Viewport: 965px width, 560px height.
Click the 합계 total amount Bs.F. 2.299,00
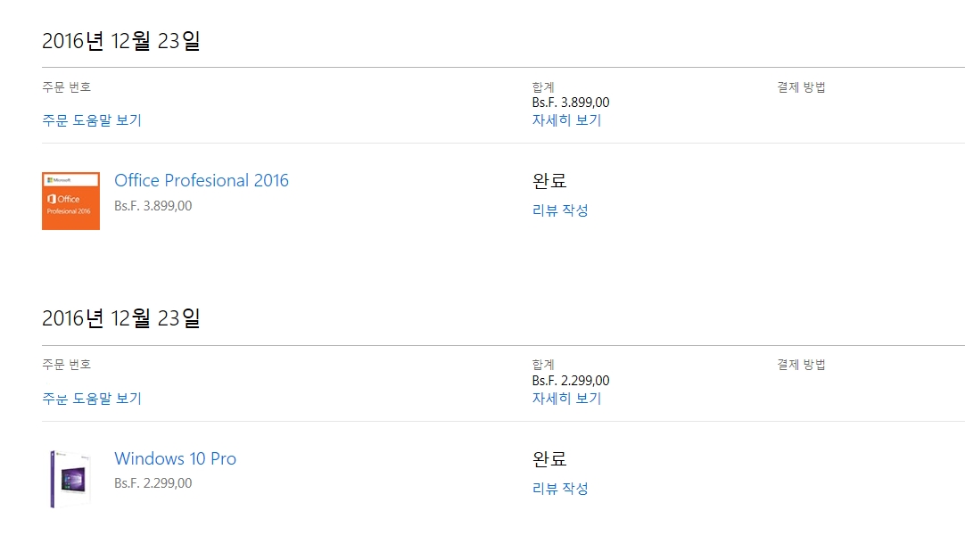pos(571,381)
